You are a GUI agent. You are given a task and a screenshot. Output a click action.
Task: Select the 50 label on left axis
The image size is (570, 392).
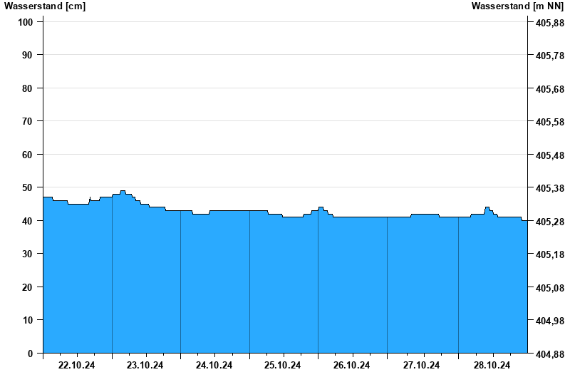[27, 187]
